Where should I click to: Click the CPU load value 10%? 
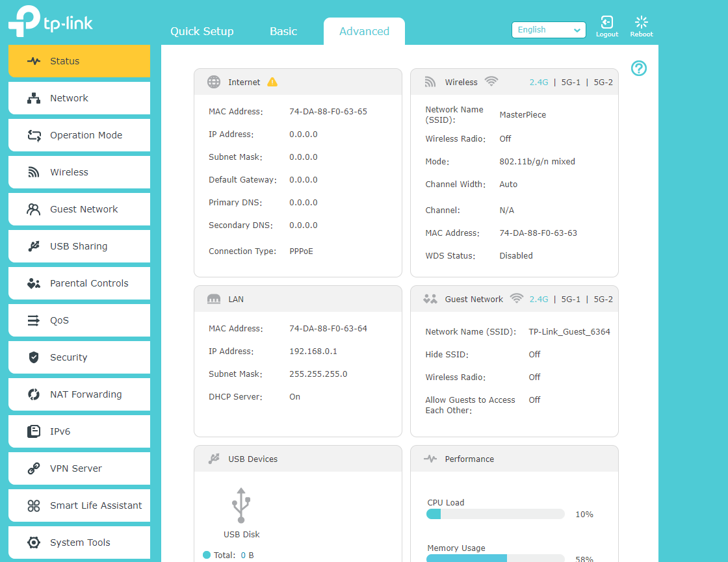(x=584, y=514)
